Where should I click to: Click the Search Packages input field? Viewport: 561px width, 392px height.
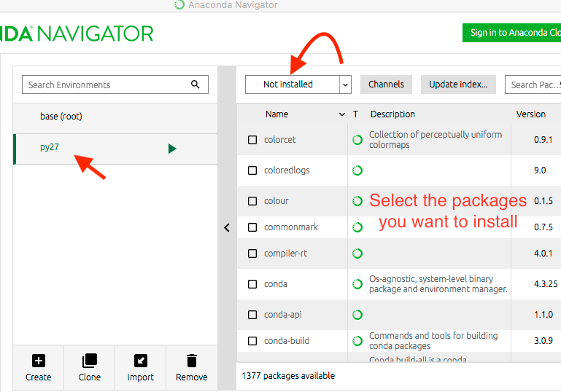pyautogui.click(x=533, y=85)
